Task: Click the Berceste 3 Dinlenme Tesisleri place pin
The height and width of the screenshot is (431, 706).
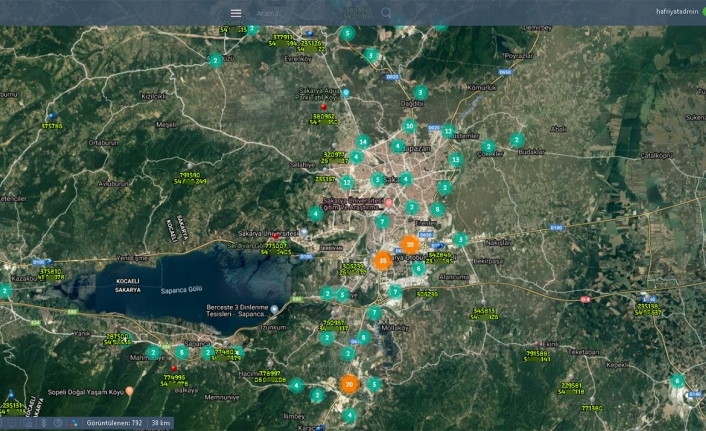Action: pos(274,309)
